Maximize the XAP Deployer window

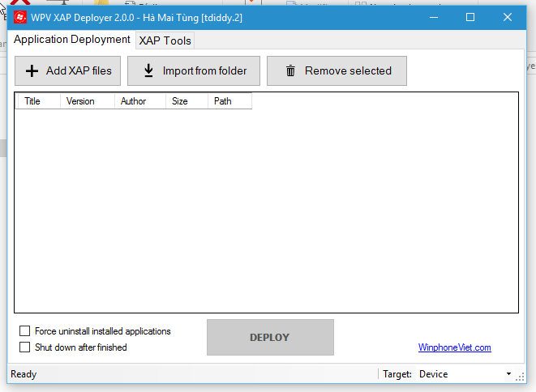[x=470, y=18]
